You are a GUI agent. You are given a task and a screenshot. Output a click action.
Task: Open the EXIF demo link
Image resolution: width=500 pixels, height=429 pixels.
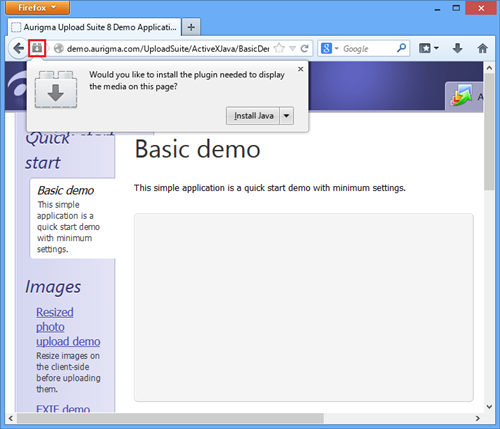pos(63,408)
